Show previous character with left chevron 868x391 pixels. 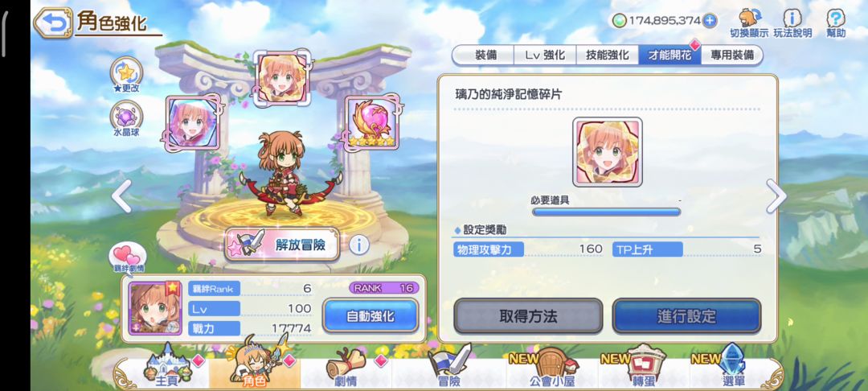pos(121,196)
